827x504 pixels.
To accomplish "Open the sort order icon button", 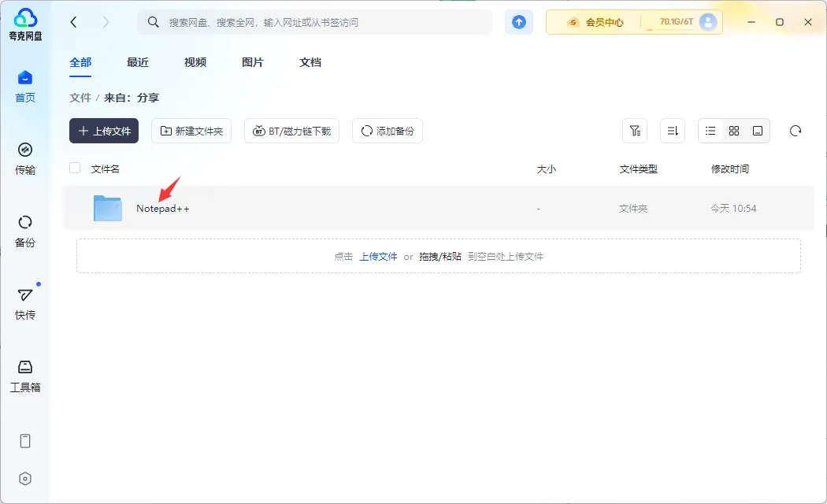I will click(673, 131).
